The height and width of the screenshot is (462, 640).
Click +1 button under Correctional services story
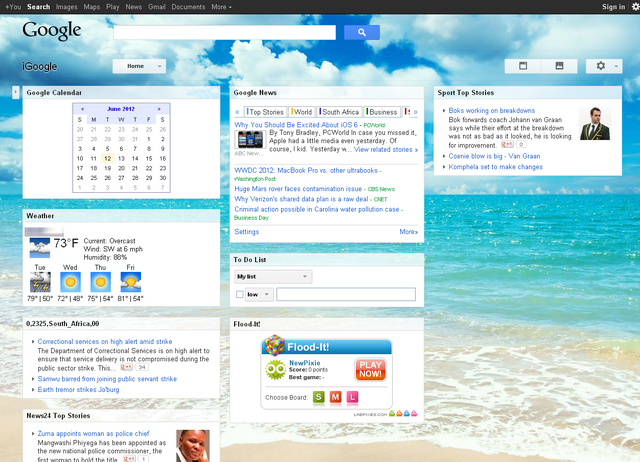(x=127, y=367)
